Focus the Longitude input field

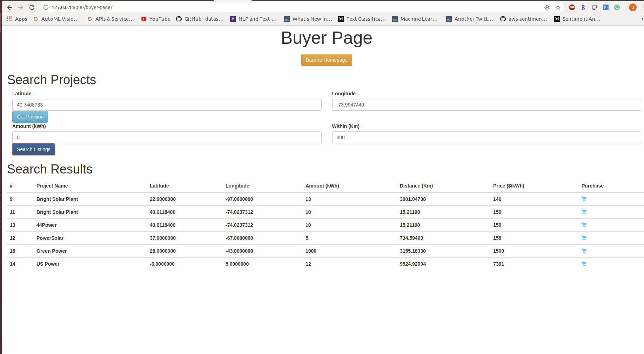(x=487, y=105)
